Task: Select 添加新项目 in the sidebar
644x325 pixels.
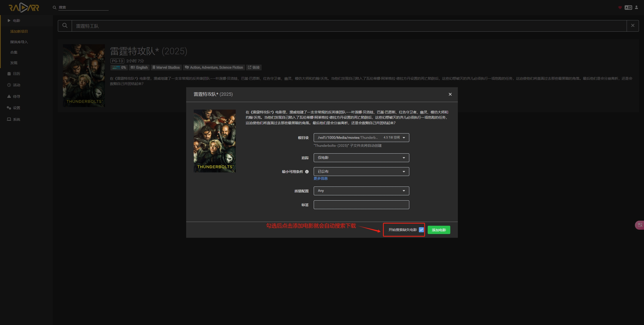Action: click(19, 31)
